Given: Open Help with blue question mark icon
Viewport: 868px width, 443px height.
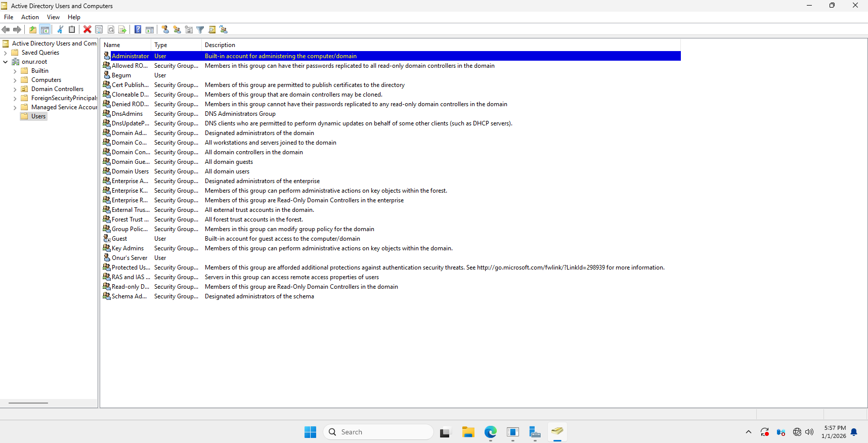Looking at the screenshot, I should 138,30.
